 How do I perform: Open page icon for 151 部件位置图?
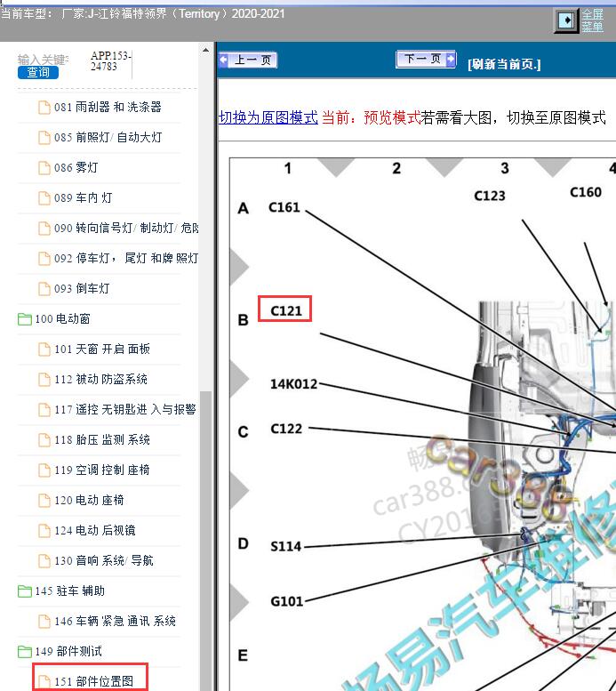tap(44, 682)
